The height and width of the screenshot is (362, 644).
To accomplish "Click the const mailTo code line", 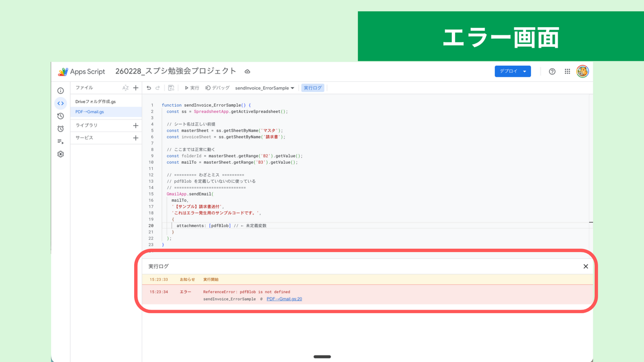I will pyautogui.click(x=232, y=163).
